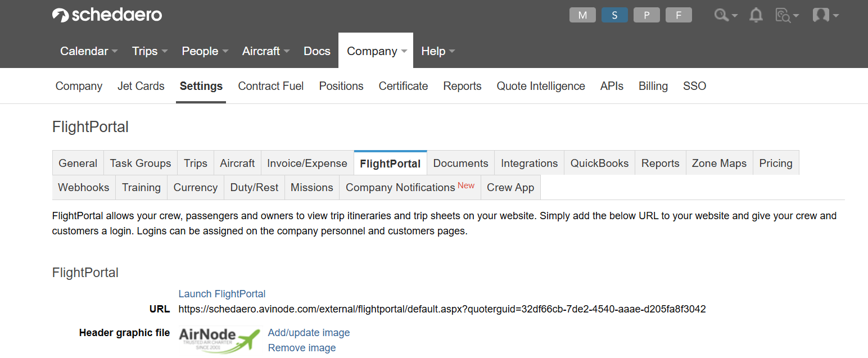
Task: Click the M module button
Action: pyautogui.click(x=582, y=15)
